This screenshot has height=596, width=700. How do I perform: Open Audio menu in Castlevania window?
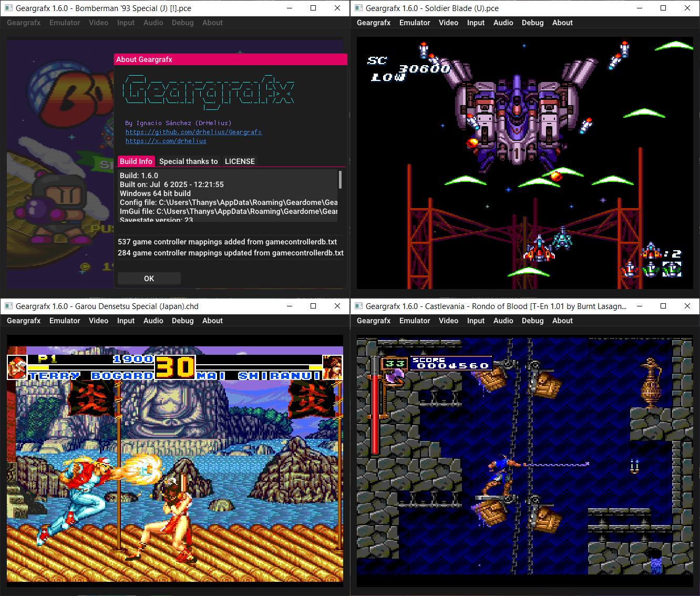[503, 321]
